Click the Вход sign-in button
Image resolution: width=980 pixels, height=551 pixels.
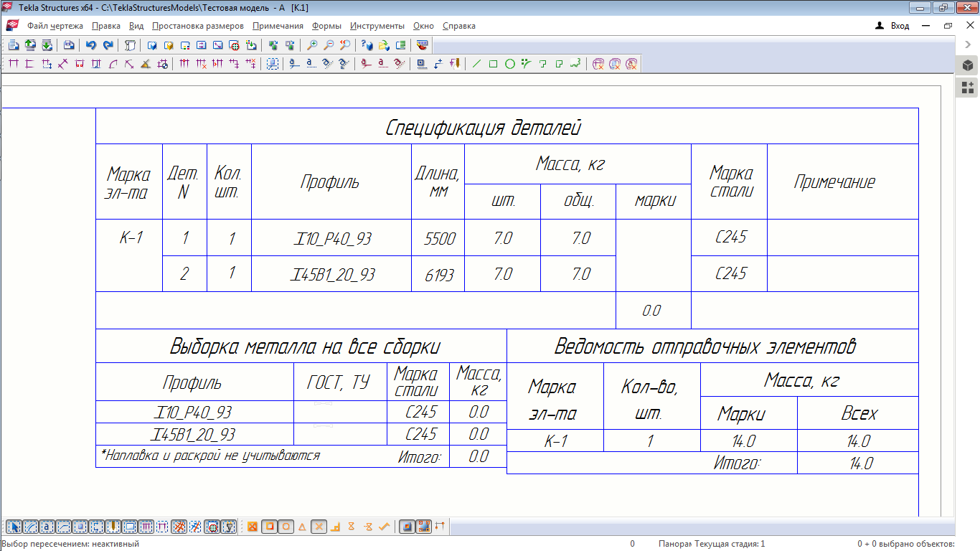[x=893, y=26]
